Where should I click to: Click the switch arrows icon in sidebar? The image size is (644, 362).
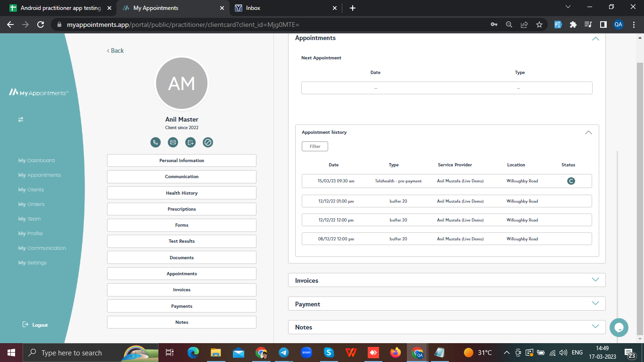(x=21, y=120)
